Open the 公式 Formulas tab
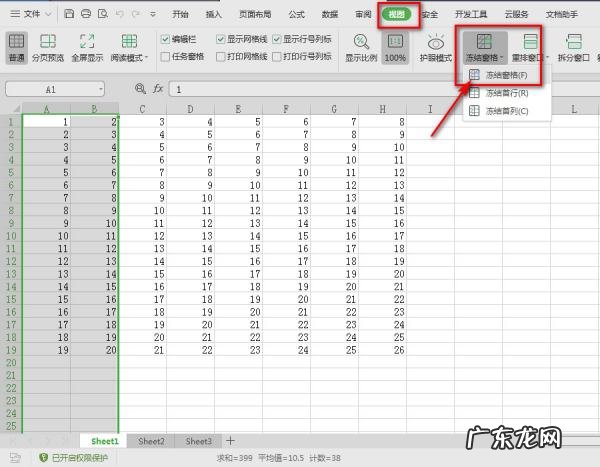The image size is (600, 467). coord(297,15)
